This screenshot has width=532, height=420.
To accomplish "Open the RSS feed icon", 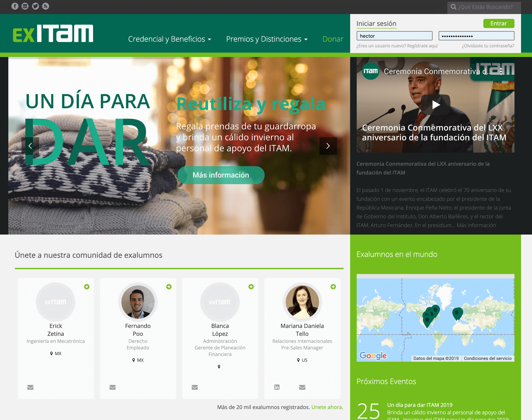I will pyautogui.click(x=45, y=6).
